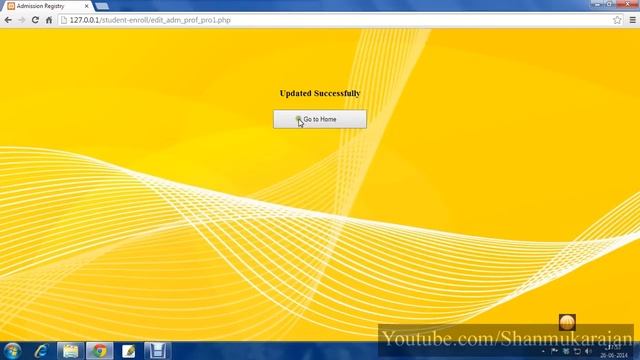This screenshot has height=360, width=640.
Task: Click the Go to Home button
Action: click(x=320, y=119)
